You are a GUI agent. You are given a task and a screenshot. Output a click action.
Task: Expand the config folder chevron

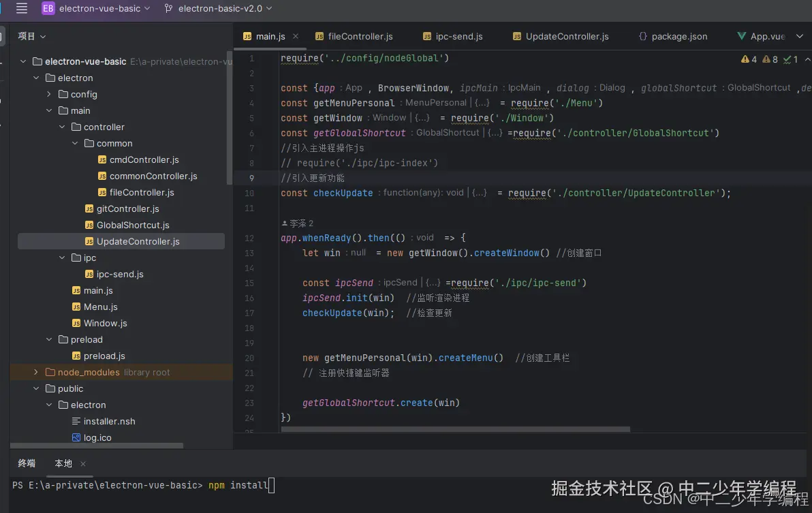pos(48,94)
